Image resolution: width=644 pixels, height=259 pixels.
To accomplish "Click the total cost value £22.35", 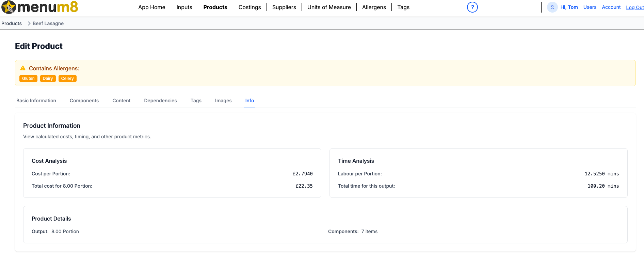I will 304,186.
